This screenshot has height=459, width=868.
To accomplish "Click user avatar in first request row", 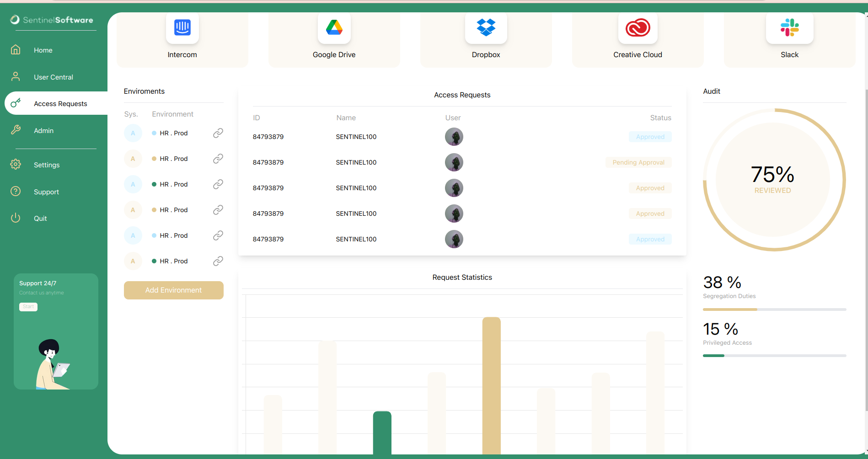I will tap(454, 137).
